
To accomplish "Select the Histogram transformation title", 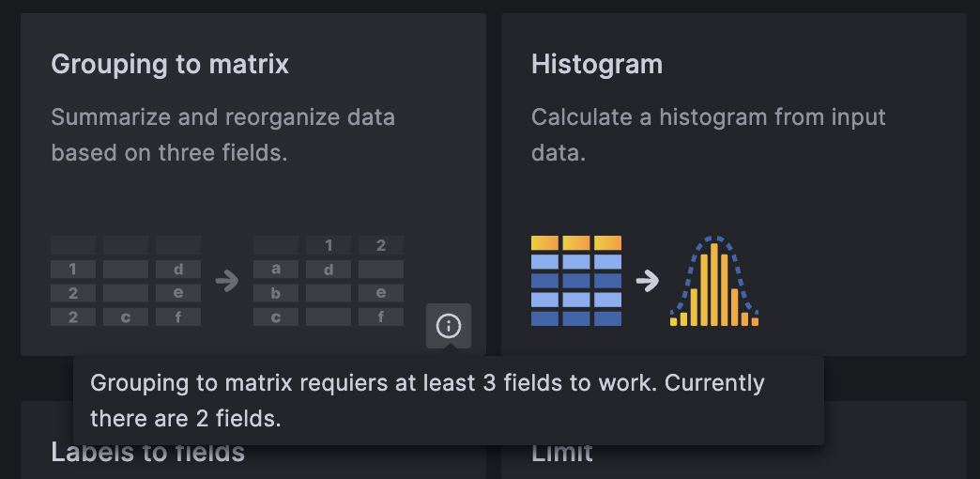I will coord(597,64).
